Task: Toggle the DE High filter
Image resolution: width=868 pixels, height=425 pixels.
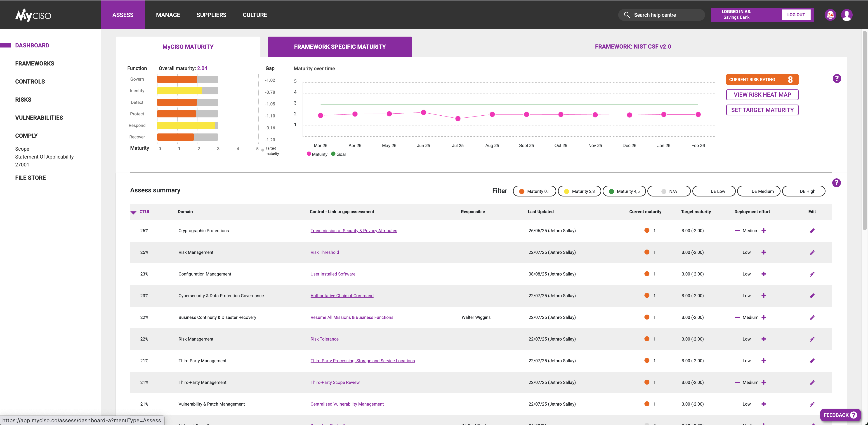Action: tap(804, 191)
